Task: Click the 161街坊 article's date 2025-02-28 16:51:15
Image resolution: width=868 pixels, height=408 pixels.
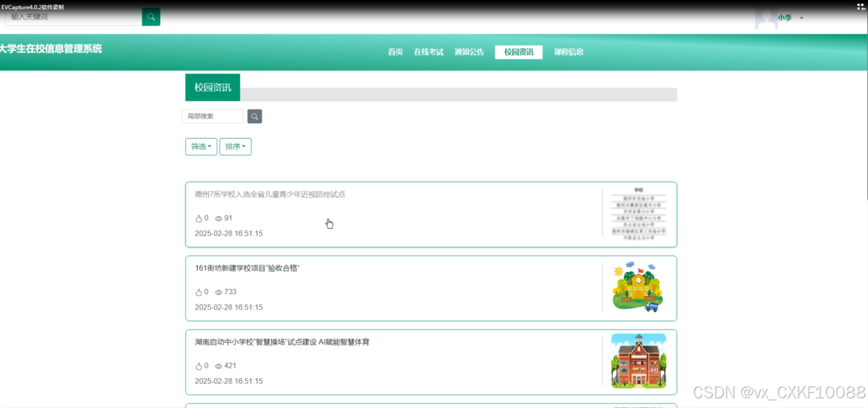Action: [229, 308]
